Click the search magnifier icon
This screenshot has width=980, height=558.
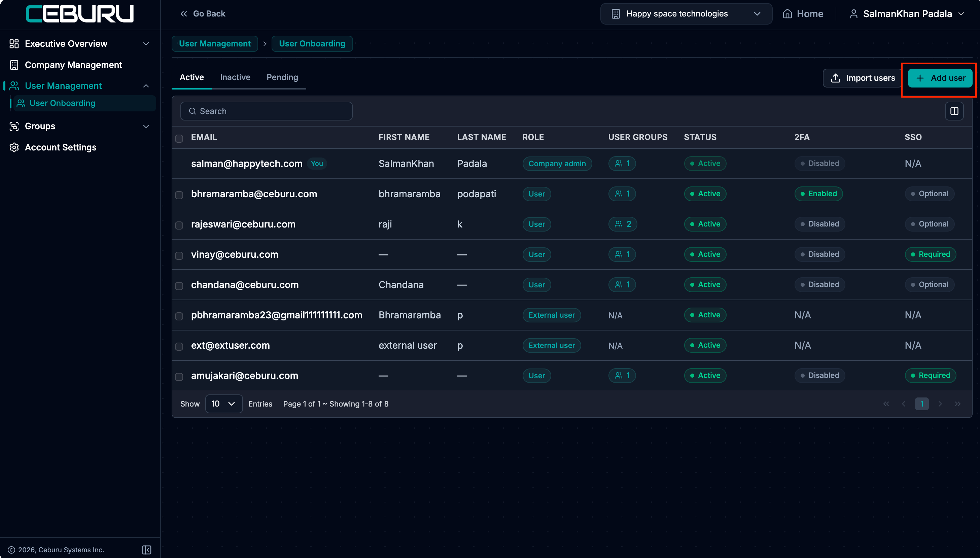click(192, 111)
